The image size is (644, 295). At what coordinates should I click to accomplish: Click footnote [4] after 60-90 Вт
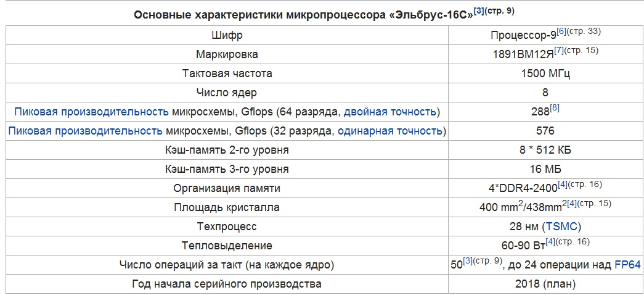550,242
